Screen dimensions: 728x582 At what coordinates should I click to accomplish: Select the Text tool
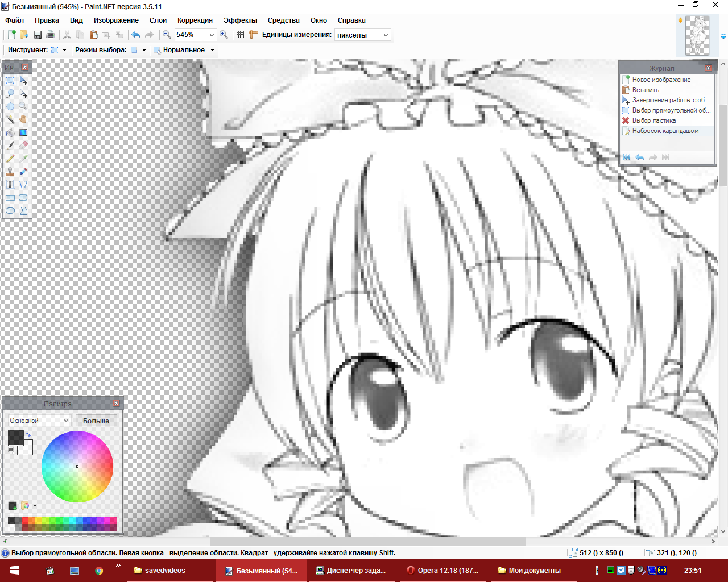pyautogui.click(x=10, y=185)
